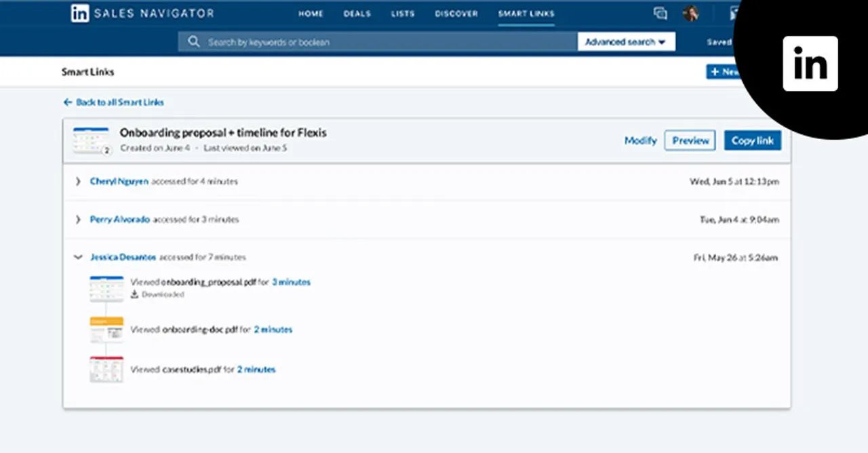Open the profile avatar menu
Screen dimensions: 868x453
coord(691,13)
